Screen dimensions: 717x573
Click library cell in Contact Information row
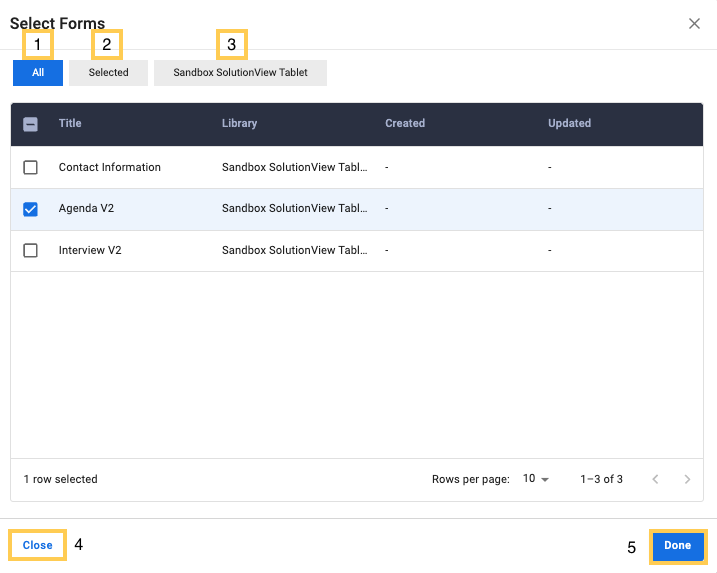click(x=294, y=167)
